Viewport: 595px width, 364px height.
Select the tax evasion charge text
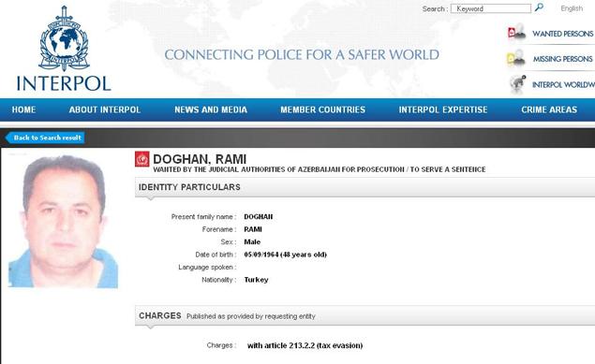305,345
